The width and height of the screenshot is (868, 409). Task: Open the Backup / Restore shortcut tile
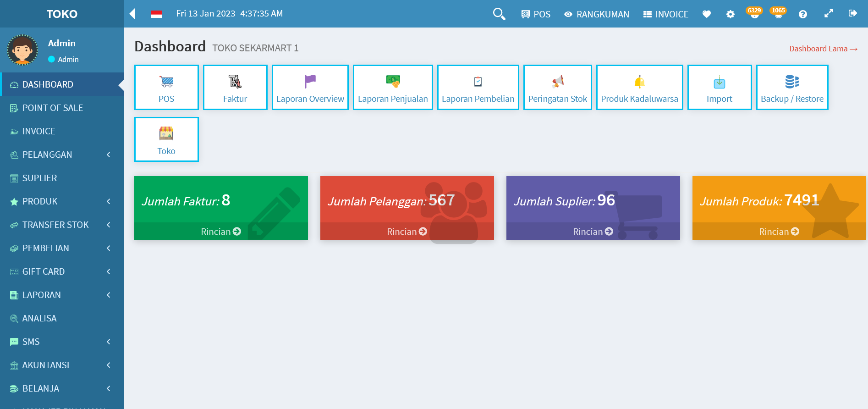coord(791,87)
